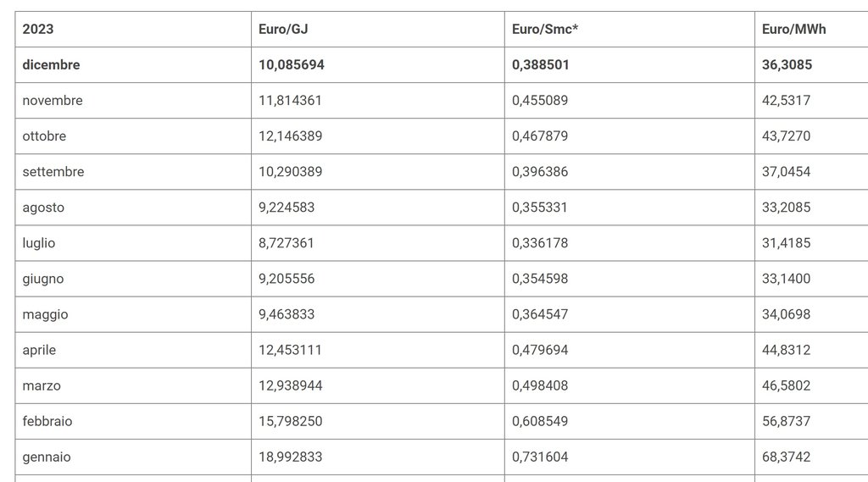The image size is (868, 482).
Task: Click dicembre Euro/MWh value 36,3085
Action: point(787,65)
